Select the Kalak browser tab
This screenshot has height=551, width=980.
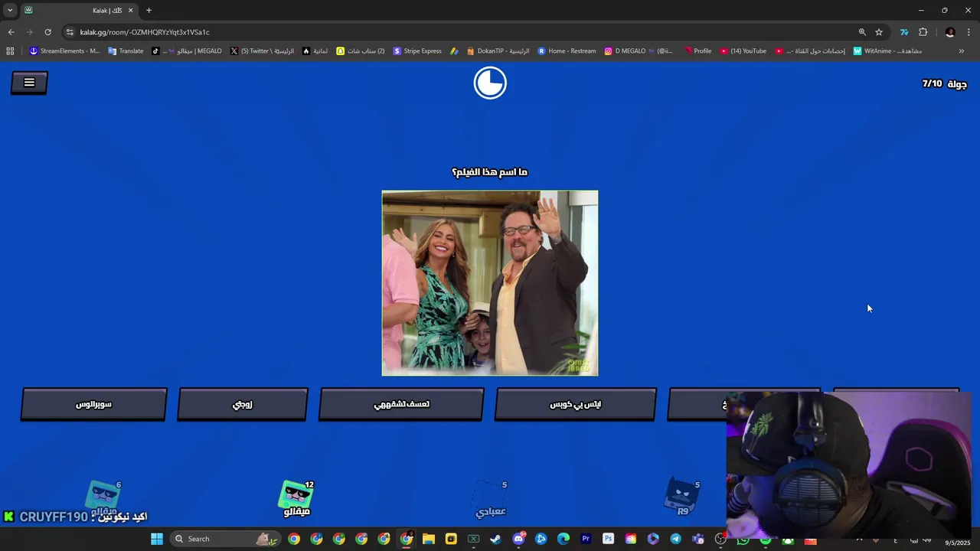79,10
